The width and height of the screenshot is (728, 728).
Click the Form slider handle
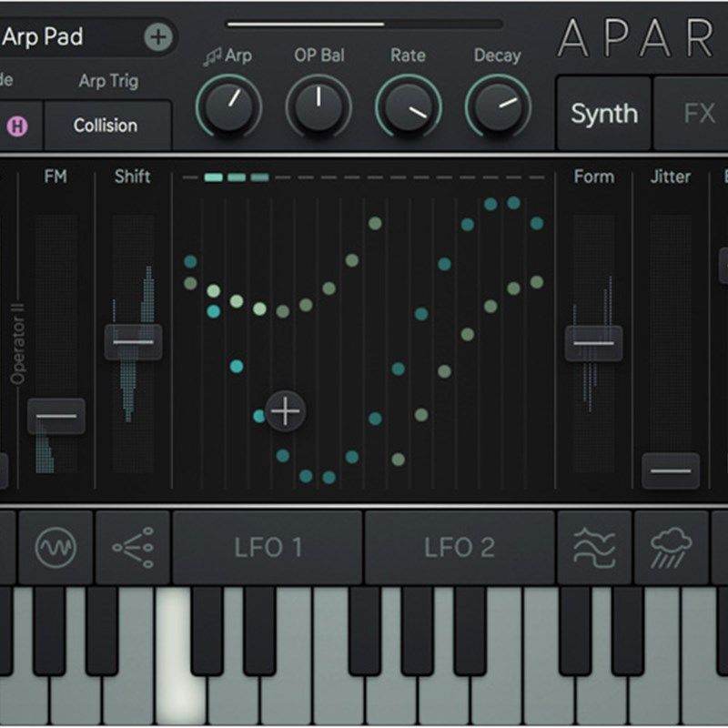[594, 343]
